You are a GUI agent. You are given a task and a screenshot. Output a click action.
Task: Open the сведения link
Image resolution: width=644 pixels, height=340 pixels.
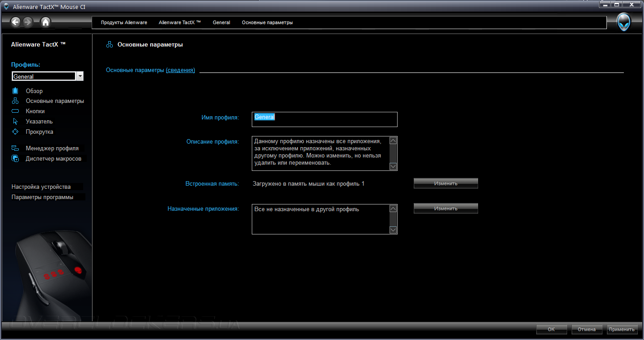click(180, 70)
